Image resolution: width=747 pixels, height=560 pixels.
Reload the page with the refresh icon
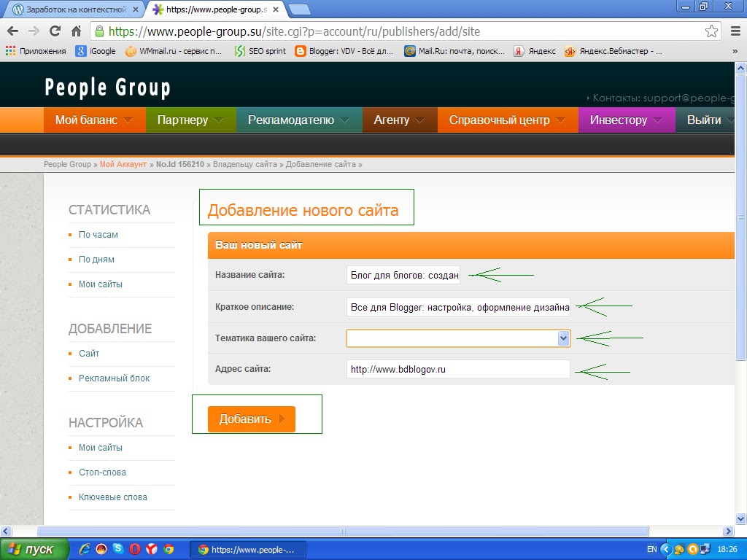click(55, 31)
